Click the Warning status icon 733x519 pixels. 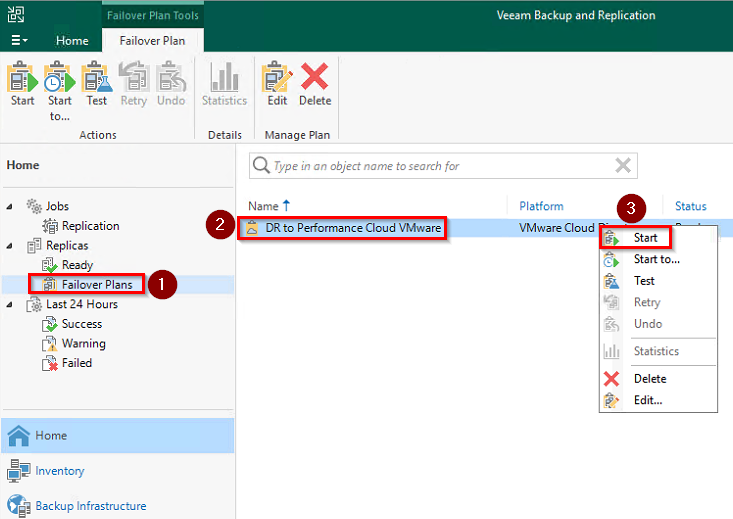pos(50,344)
